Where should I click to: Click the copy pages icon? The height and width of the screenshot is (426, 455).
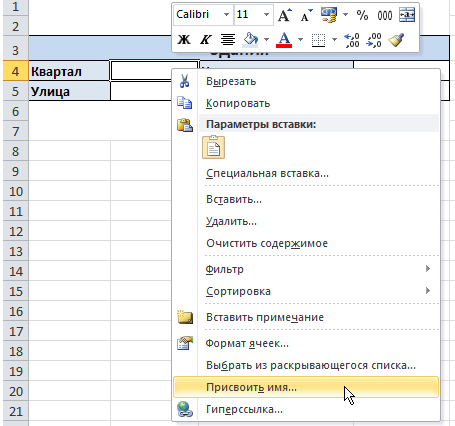[x=184, y=103]
